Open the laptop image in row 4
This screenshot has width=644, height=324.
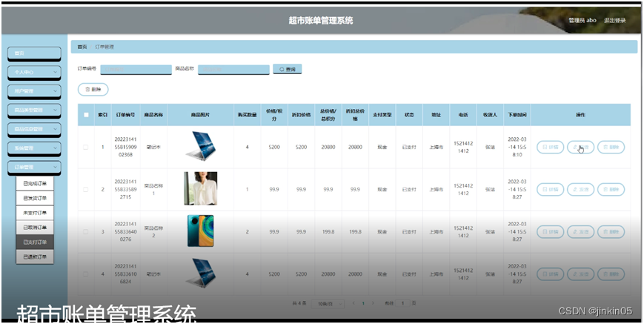[x=200, y=273]
